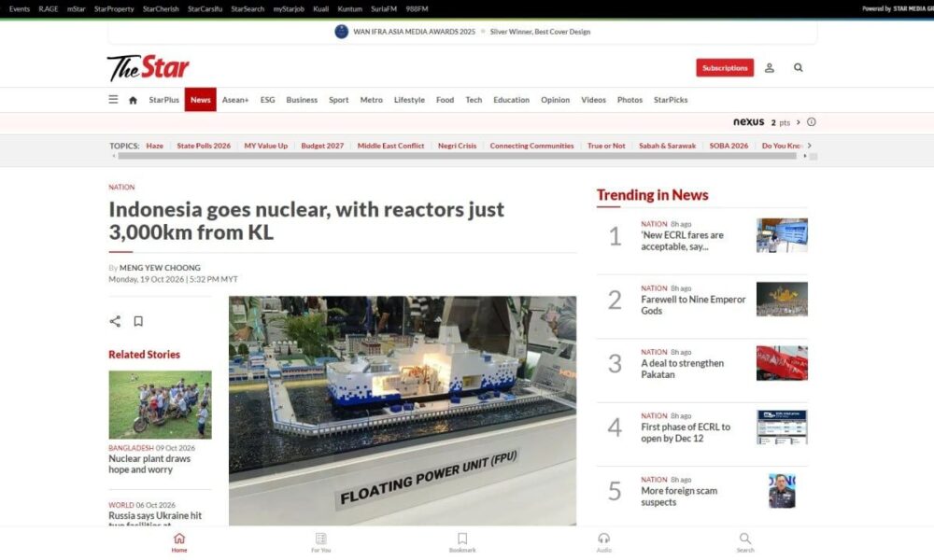Open the StarPlus section

(163, 100)
